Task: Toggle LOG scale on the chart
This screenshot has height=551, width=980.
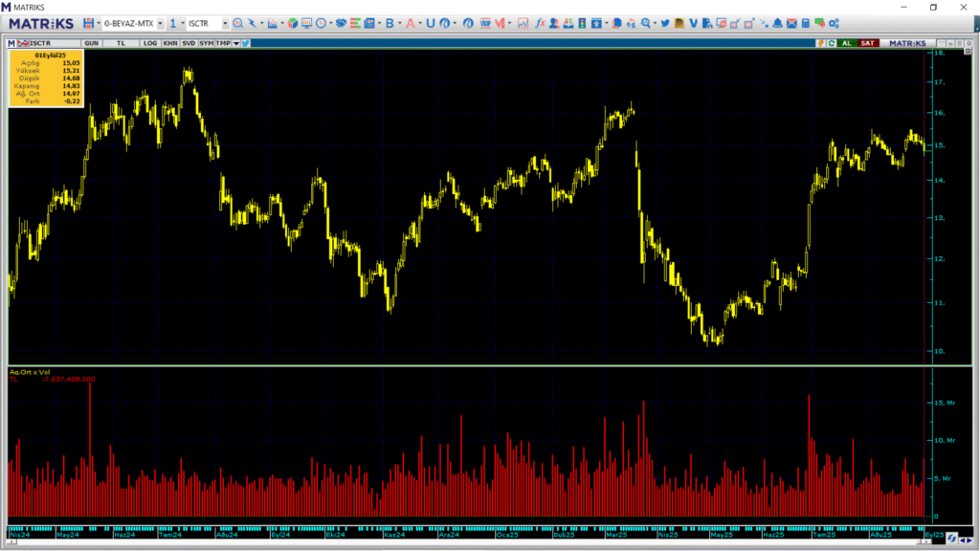Action: pyautogui.click(x=150, y=43)
